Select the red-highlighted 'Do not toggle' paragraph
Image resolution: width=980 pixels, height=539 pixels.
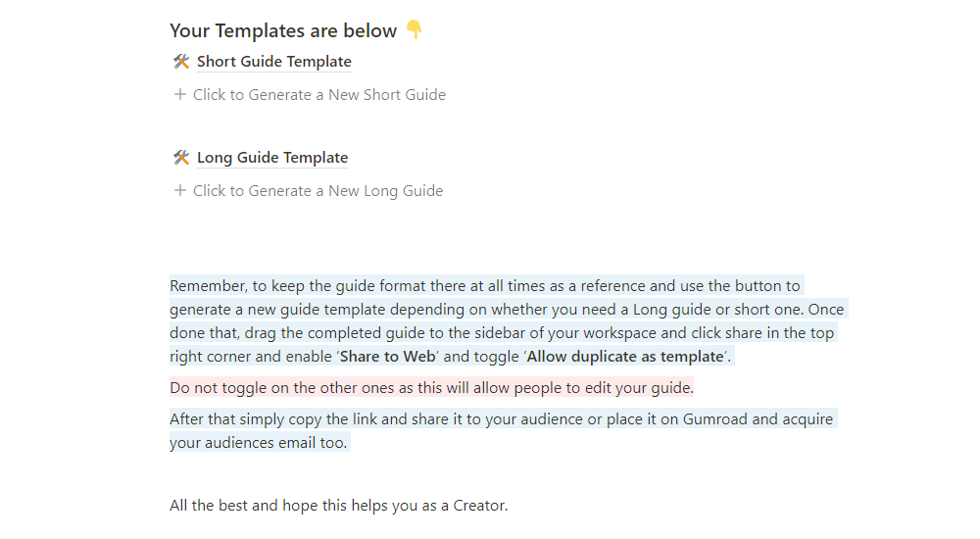pos(431,388)
